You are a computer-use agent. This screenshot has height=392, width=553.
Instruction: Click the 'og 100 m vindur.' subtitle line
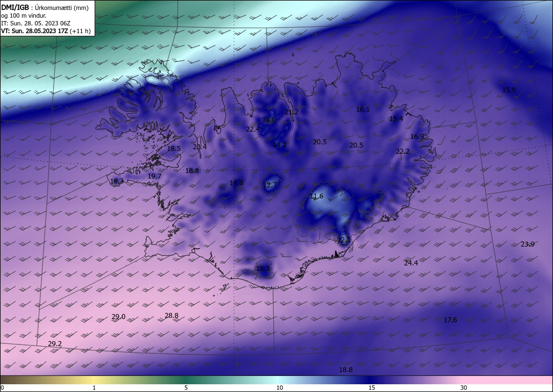point(24,15)
